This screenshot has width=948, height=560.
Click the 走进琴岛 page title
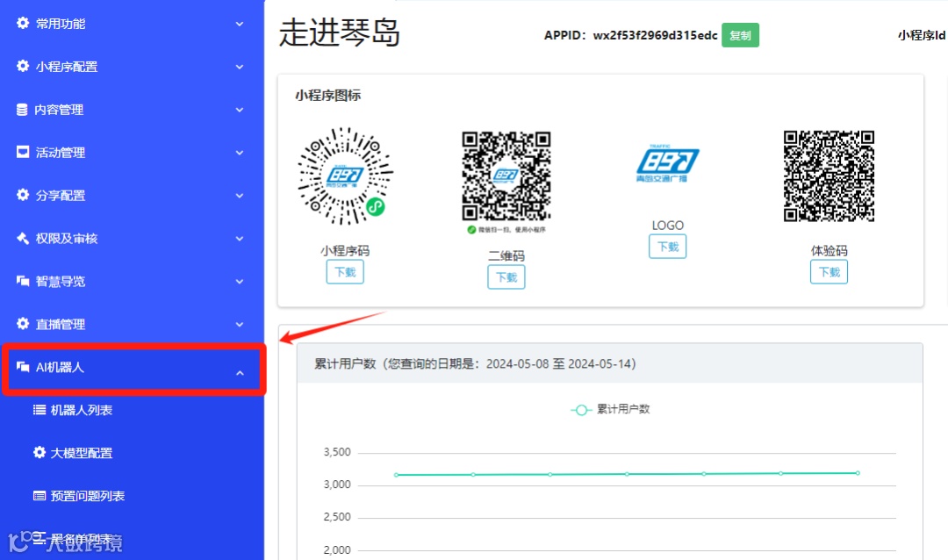tap(339, 32)
